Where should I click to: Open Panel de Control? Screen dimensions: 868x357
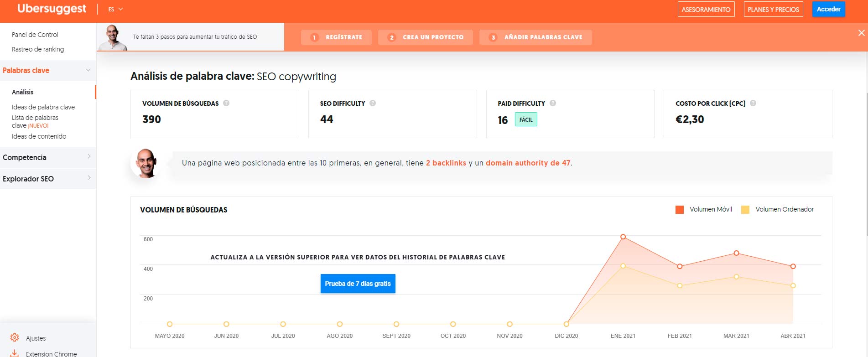tap(35, 35)
